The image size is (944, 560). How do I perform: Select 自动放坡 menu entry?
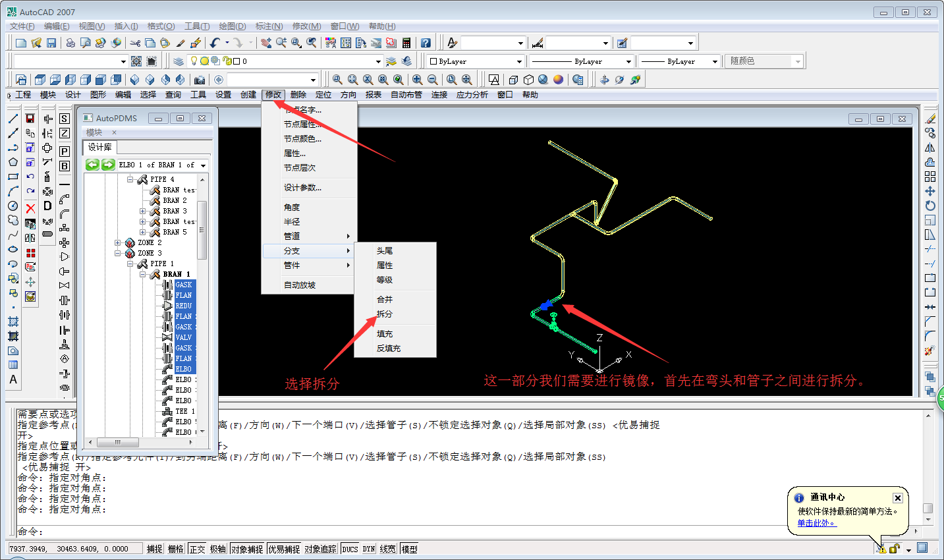[x=309, y=285]
